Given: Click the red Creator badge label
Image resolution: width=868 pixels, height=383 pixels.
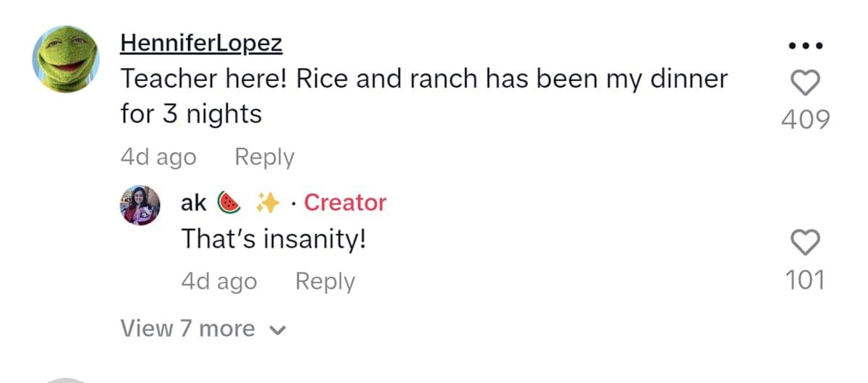Looking at the screenshot, I should click(x=345, y=203).
